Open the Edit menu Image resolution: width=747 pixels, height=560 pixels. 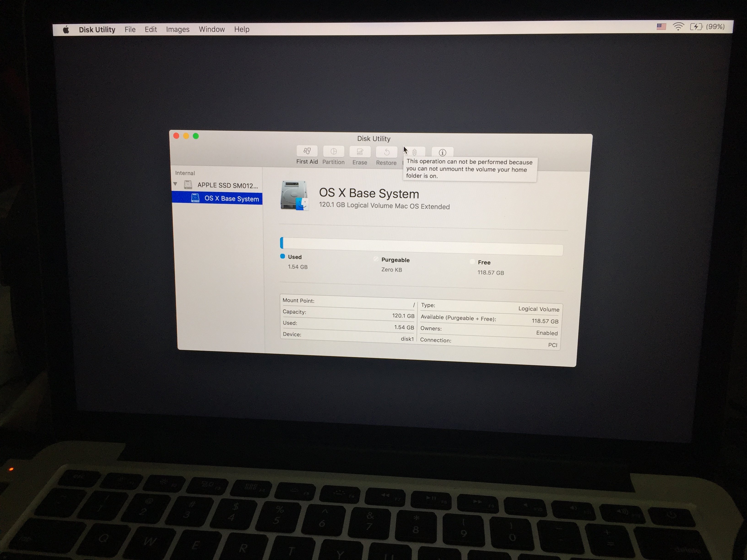pos(151,30)
